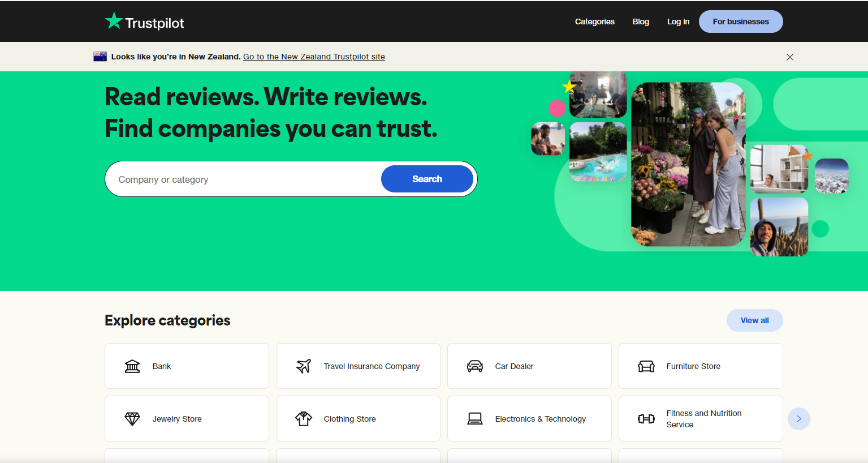Image resolution: width=868 pixels, height=463 pixels.
Task: Click the Jewelry Store diamond icon
Action: coord(132,419)
